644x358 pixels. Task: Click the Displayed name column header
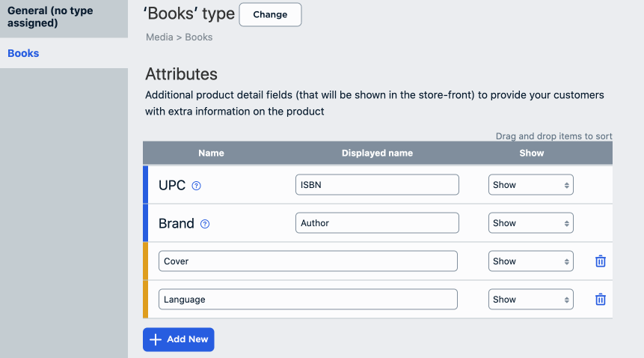click(377, 153)
